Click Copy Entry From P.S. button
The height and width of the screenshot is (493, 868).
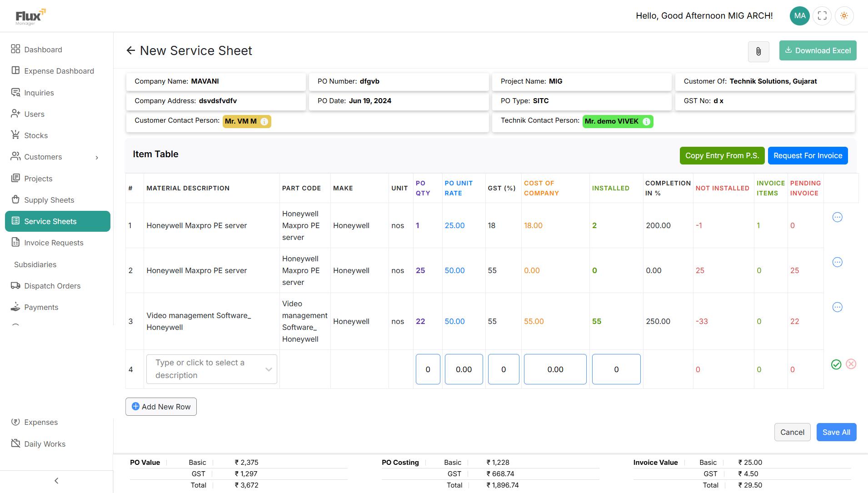pos(722,155)
